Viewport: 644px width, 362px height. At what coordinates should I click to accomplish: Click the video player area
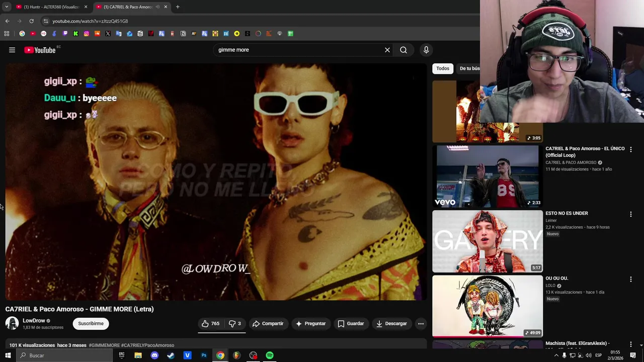tap(216, 181)
